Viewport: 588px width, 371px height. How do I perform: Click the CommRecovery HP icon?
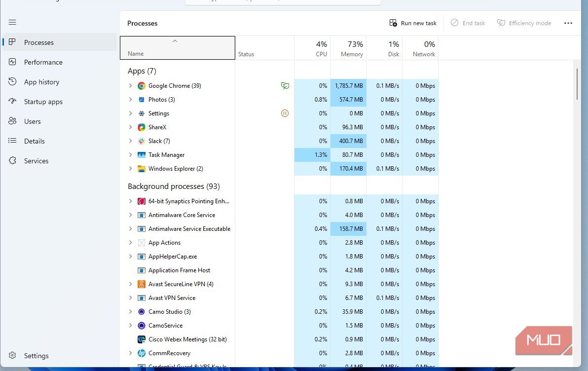142,353
